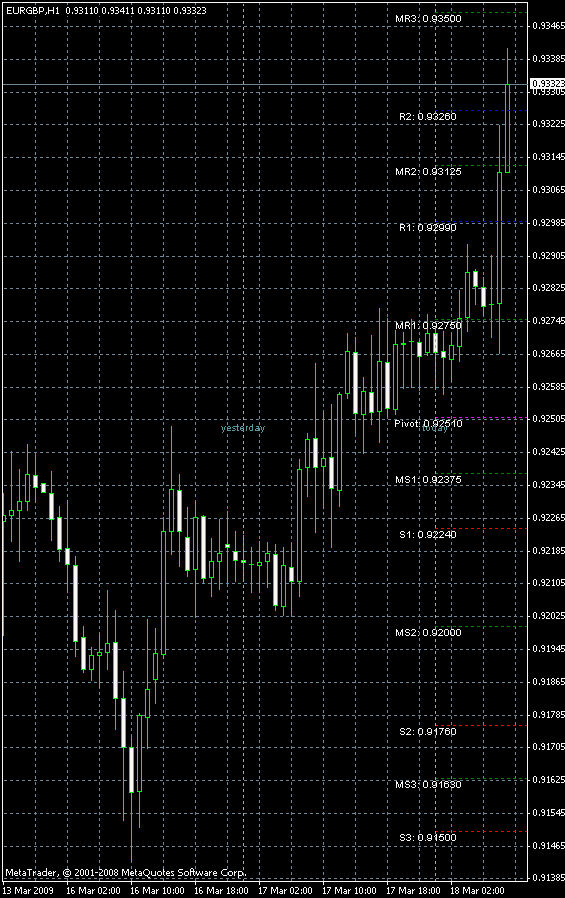Image resolution: width=565 pixels, height=898 pixels.
Task: Select the R1: 0.92990 resistance label
Action: 428,228
